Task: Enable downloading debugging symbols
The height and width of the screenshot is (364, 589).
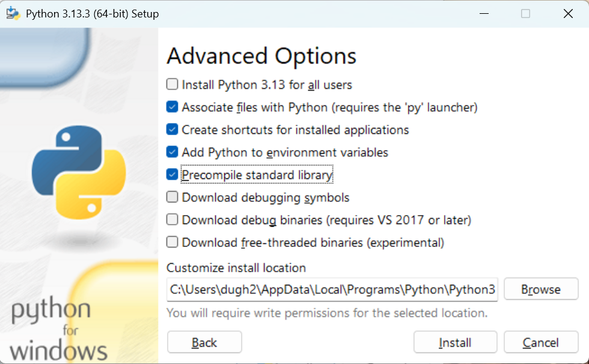Action: (x=172, y=197)
